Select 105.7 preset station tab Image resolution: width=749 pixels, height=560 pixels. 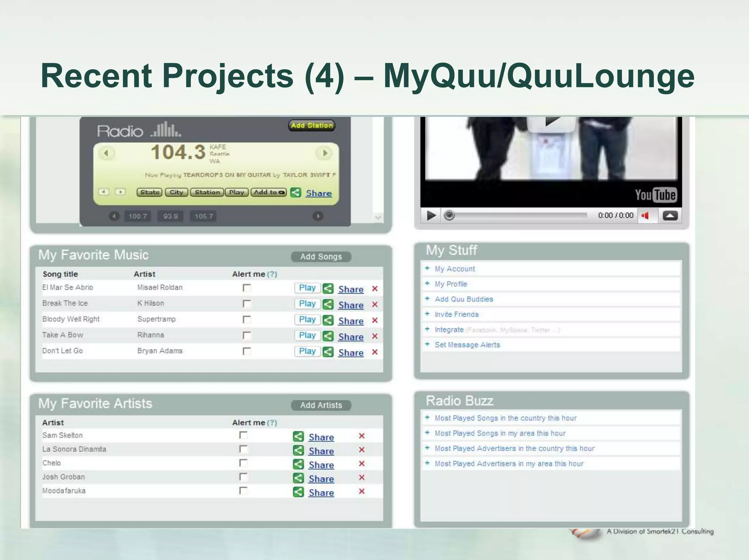click(203, 216)
